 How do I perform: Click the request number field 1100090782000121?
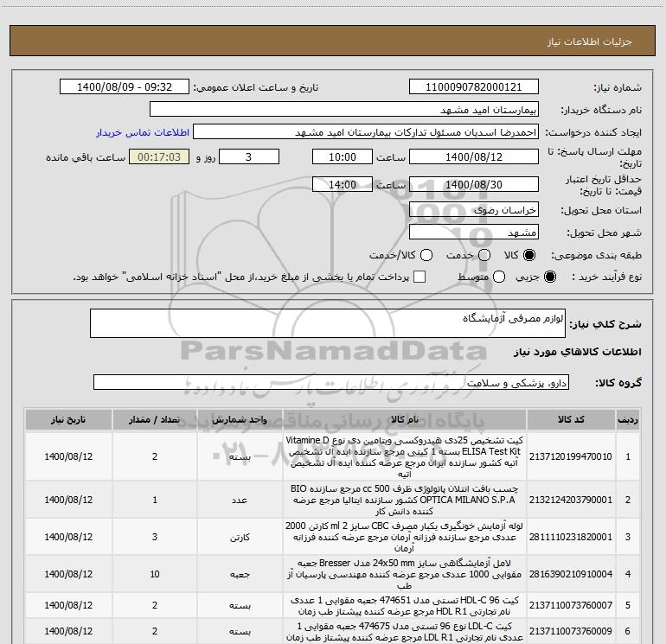click(x=474, y=87)
